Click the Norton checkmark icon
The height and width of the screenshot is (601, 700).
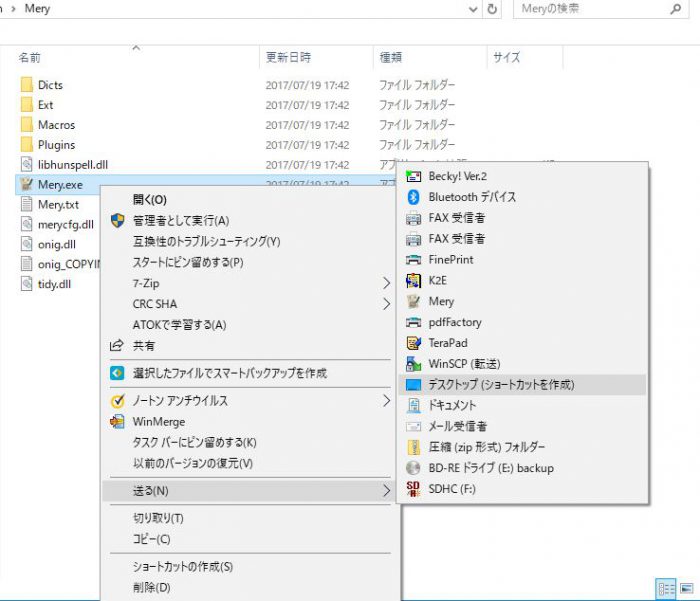117,401
